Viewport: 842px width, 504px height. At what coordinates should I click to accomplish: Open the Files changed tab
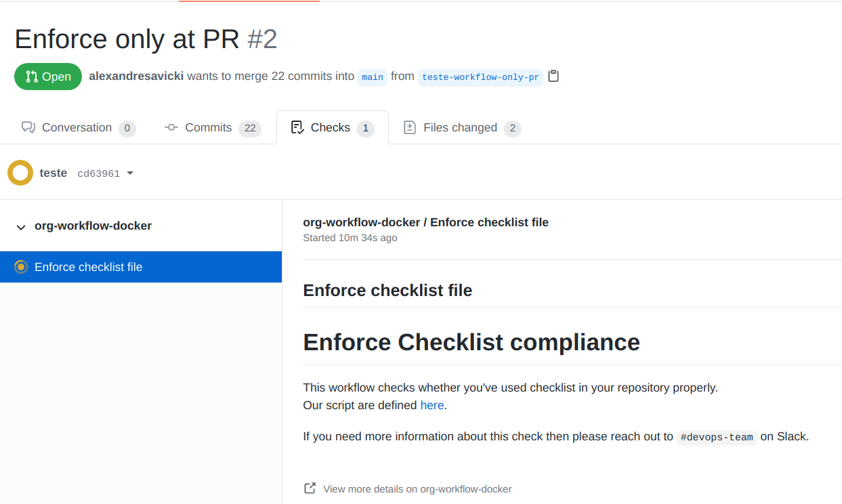462,128
